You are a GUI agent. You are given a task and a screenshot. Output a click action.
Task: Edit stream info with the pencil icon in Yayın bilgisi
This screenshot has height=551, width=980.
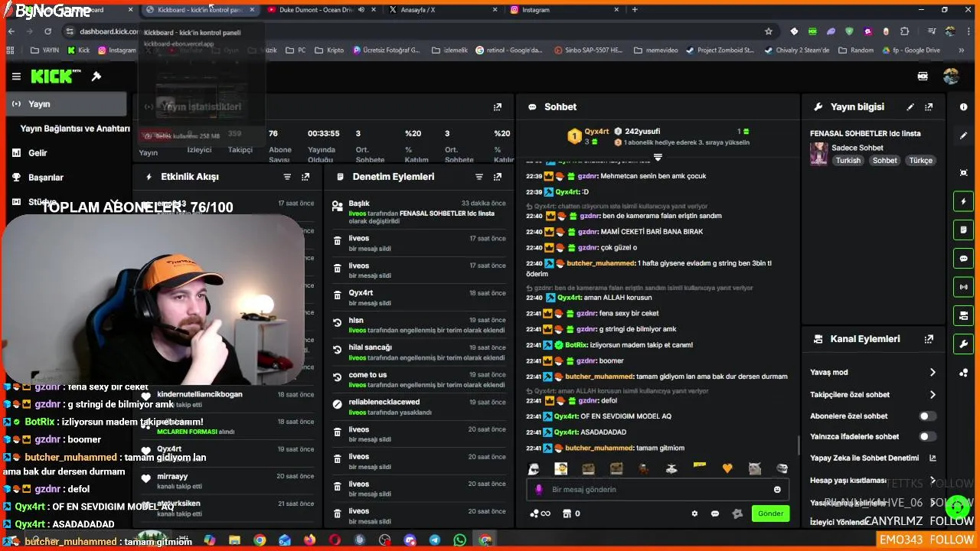[x=910, y=107]
